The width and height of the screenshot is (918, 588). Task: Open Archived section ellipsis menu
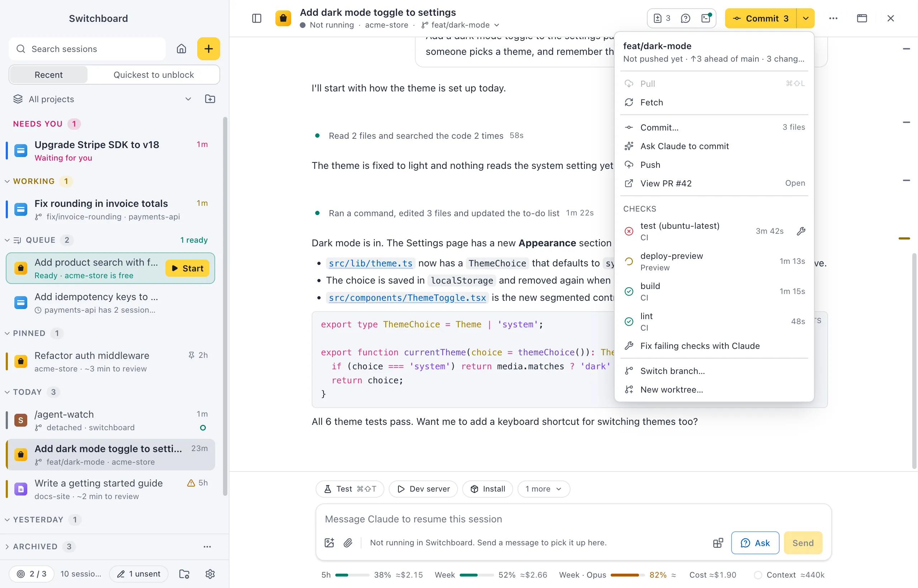[207, 547]
